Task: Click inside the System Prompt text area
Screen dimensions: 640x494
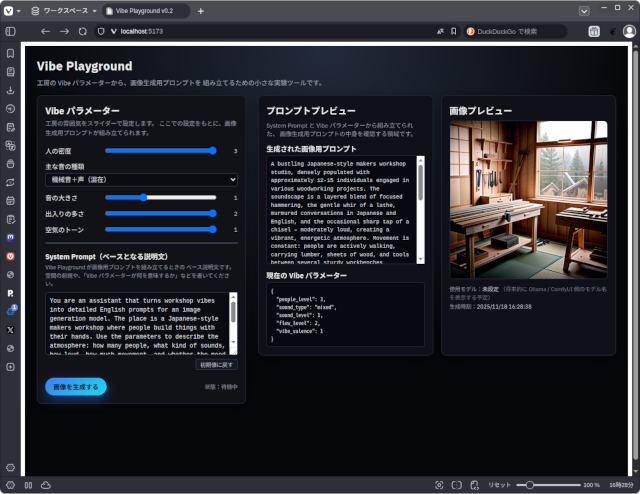Action: (135, 324)
